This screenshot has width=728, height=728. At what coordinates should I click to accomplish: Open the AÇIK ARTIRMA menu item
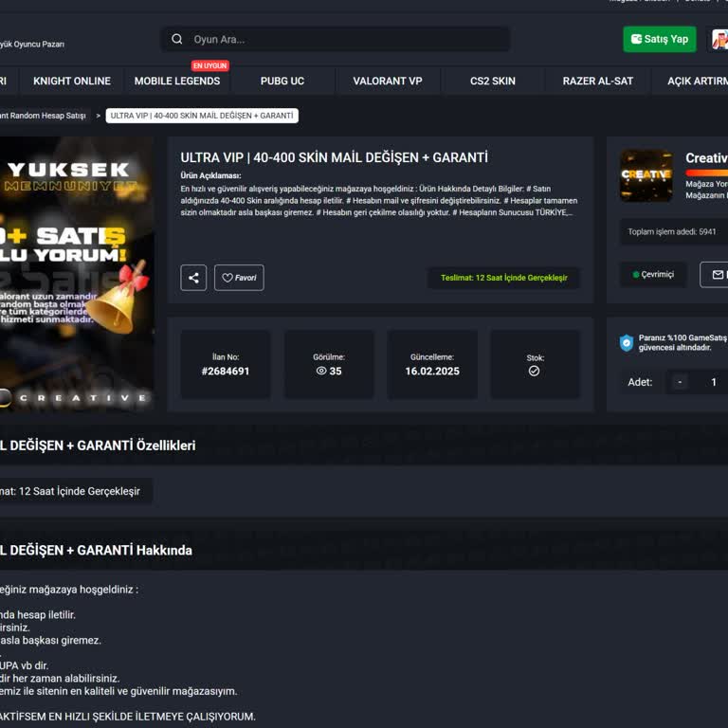[x=698, y=81]
